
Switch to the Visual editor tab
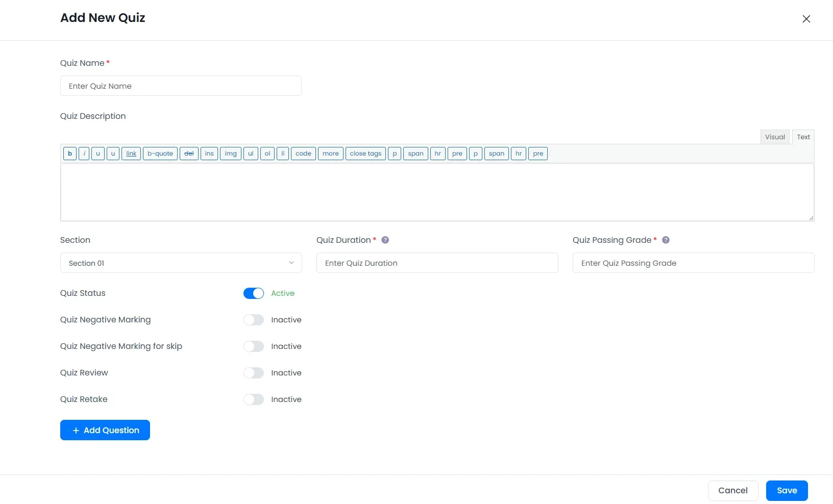coord(775,137)
